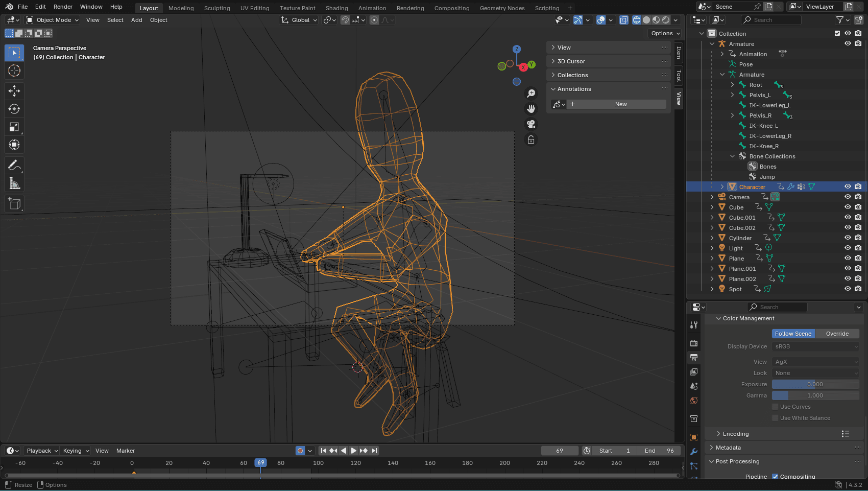Click New annotation button
868x491 pixels.
(x=621, y=104)
